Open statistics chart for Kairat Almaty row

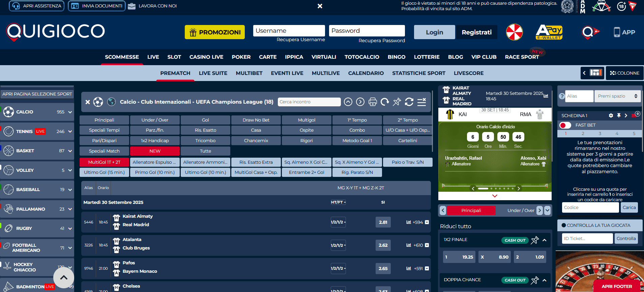[x=409, y=222]
